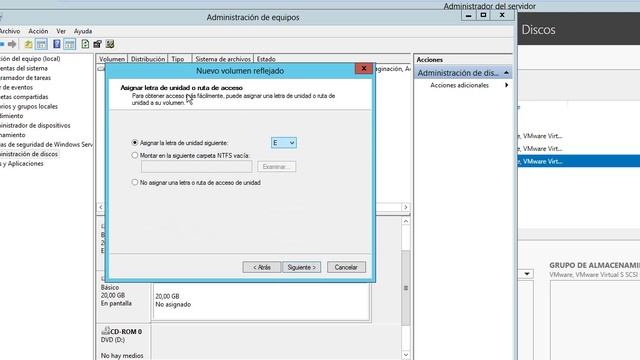
Task: Open Help via the blue question-mark icon
Action: tap(57, 44)
